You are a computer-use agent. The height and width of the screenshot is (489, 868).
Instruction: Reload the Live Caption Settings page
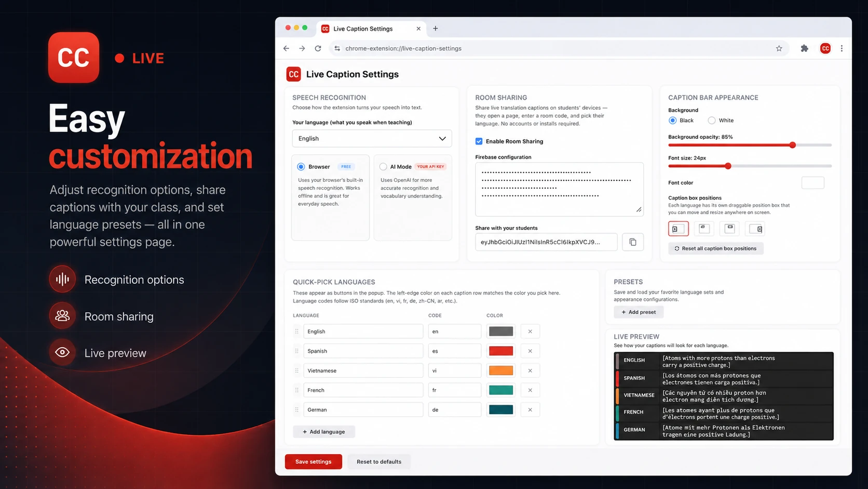[318, 48]
